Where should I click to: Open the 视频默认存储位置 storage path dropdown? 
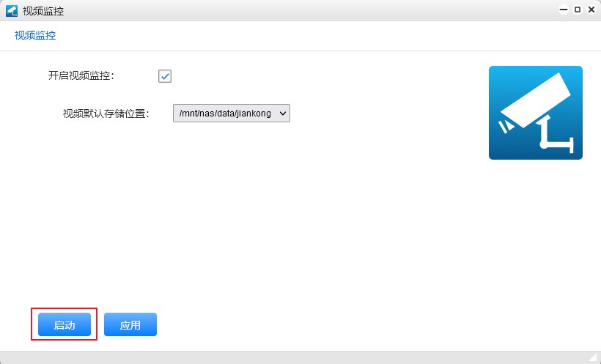[x=232, y=114]
